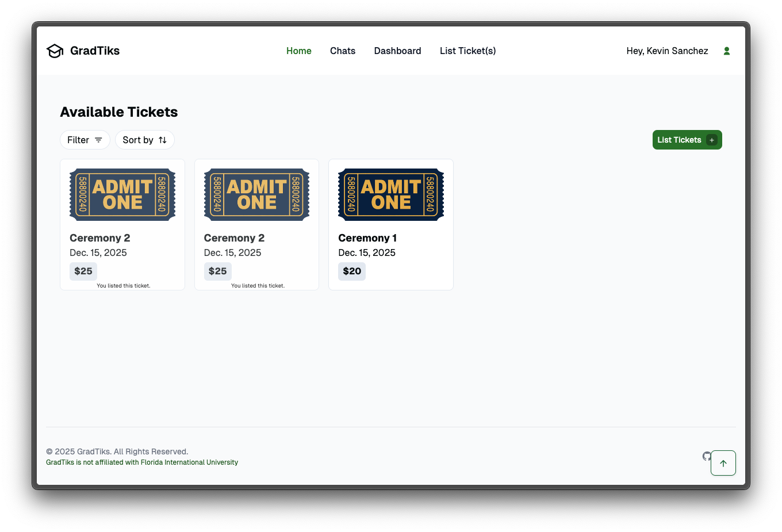Image resolution: width=782 pixels, height=532 pixels.
Task: Open the Ceremony 1 ticket image
Action: [x=391, y=194]
